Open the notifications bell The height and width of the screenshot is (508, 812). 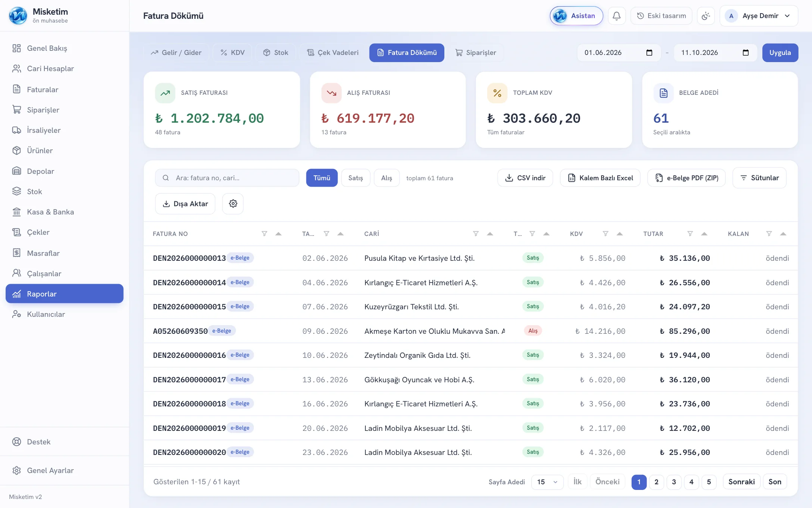(617, 16)
